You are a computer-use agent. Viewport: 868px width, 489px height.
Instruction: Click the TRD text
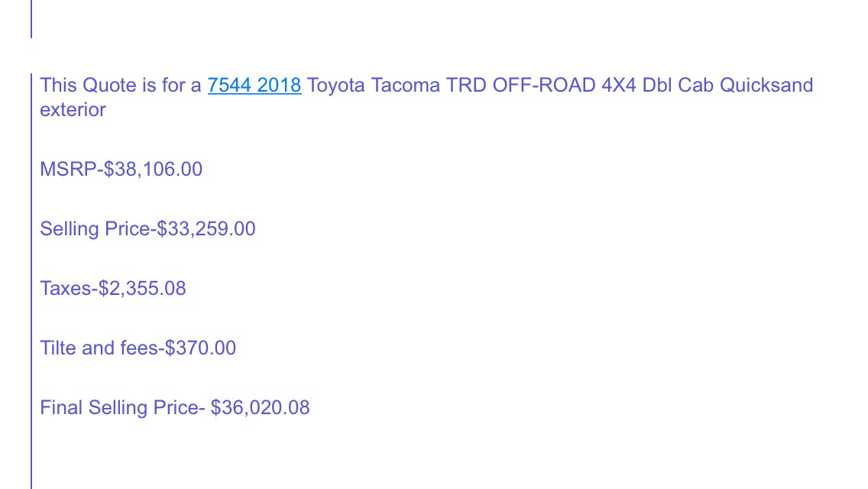tap(466, 86)
